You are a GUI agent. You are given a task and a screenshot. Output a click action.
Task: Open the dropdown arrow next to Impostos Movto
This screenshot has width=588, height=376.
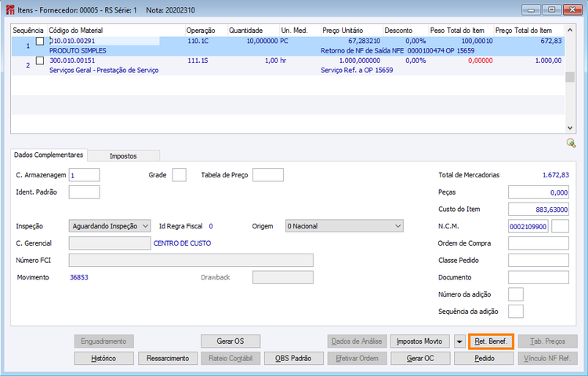click(x=459, y=341)
